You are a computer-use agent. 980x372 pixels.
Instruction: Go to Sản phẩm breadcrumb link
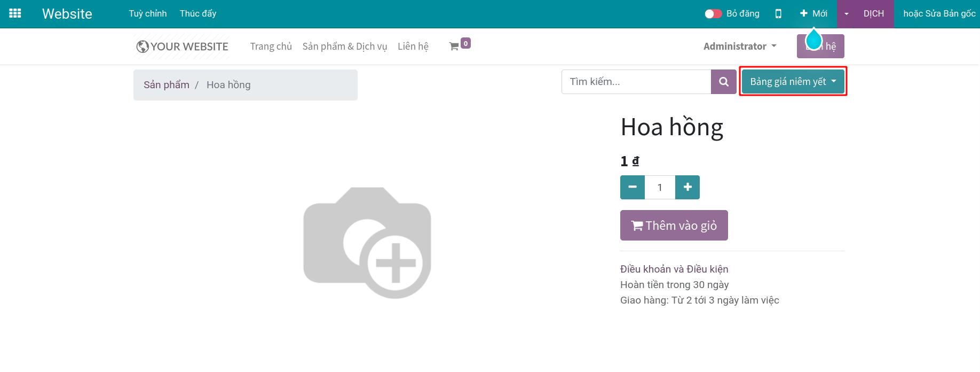pyautogui.click(x=167, y=85)
